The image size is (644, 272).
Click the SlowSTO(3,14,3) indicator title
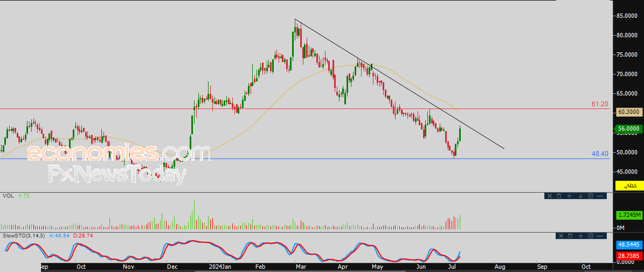(x=25, y=236)
